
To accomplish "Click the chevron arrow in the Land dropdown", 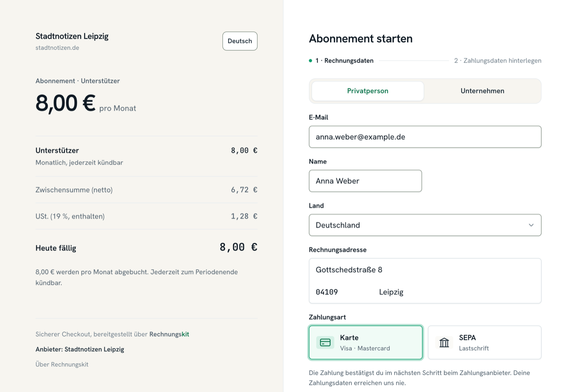I will coord(531,225).
